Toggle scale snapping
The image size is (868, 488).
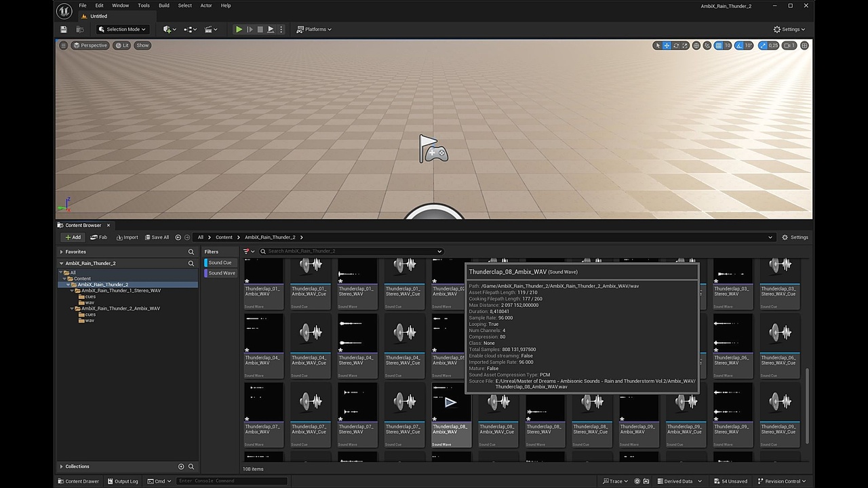coord(763,45)
